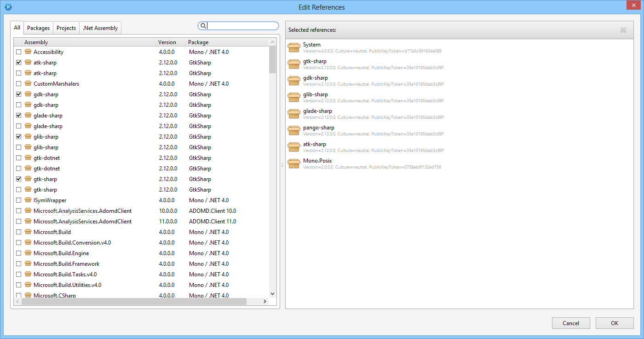Select the System entry in Selected references
644x339 pixels.
[459, 47]
